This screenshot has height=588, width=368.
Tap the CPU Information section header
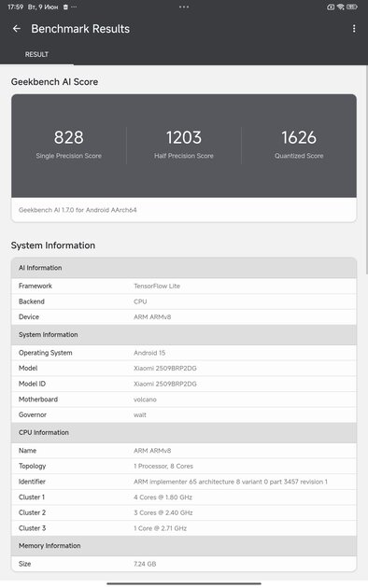tap(184, 432)
